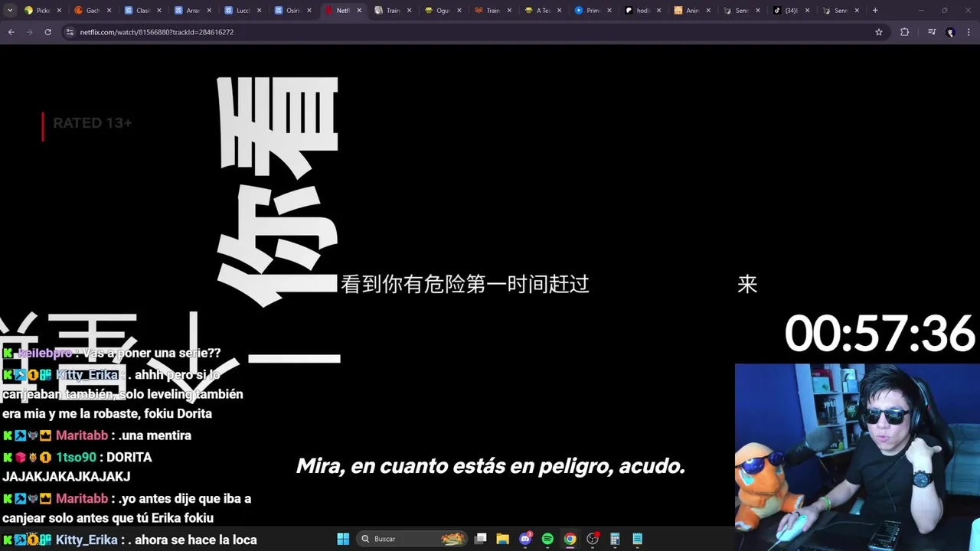Open the media controls icon in toolbar
The image size is (980, 551).
(x=932, y=32)
